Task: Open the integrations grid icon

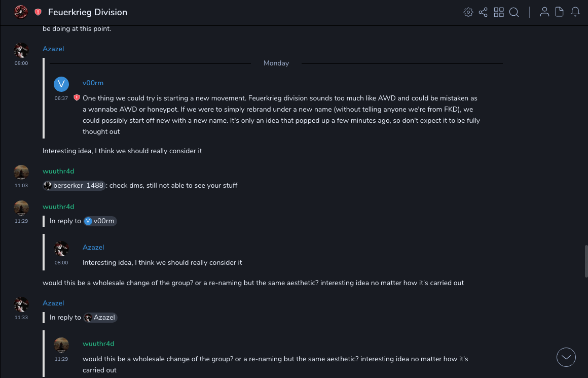Action: (x=499, y=12)
